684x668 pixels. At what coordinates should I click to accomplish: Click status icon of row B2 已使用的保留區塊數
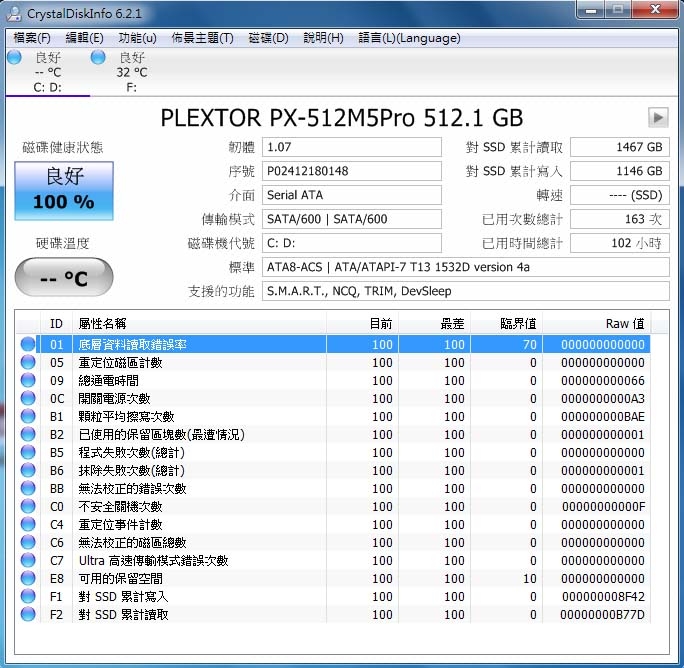click(28, 434)
